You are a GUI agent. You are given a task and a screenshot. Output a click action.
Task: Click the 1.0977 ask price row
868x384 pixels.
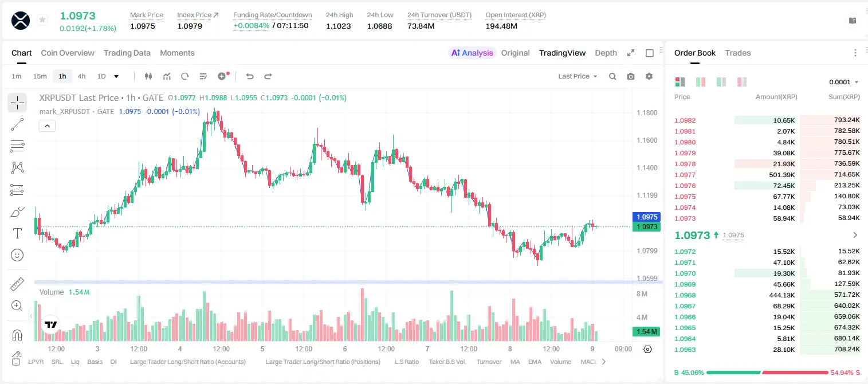(x=767, y=175)
